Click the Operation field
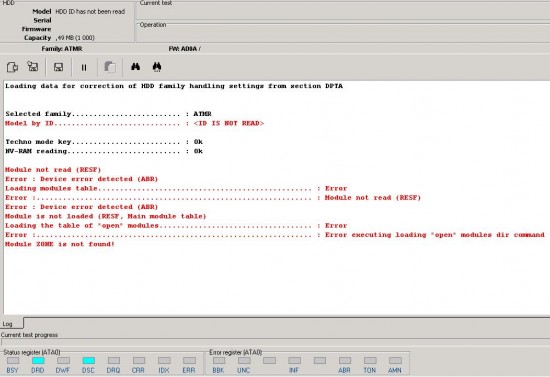Image resolution: width=550 pixels, height=377 pixels. 344,34
